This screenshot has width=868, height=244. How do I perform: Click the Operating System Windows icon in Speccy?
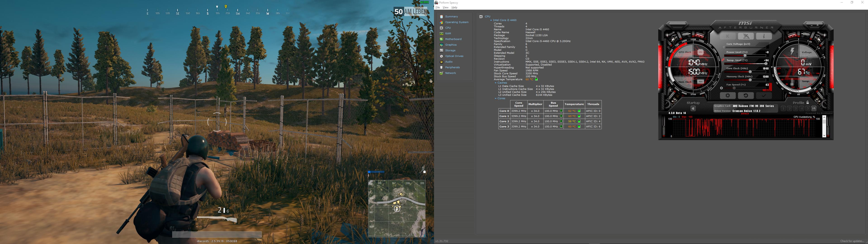[x=441, y=22]
